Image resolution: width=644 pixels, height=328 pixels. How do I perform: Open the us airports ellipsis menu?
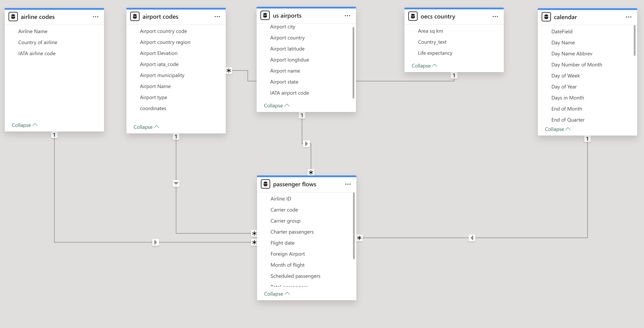[x=347, y=15]
